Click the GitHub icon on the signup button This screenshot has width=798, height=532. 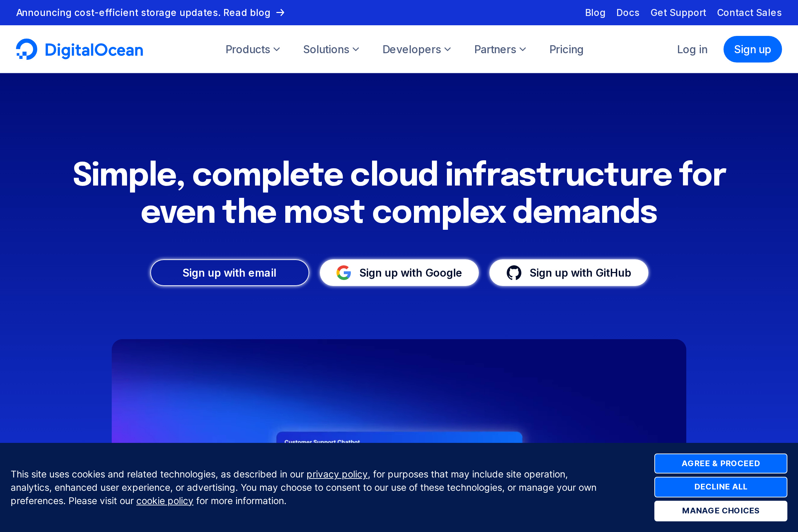pos(515,272)
